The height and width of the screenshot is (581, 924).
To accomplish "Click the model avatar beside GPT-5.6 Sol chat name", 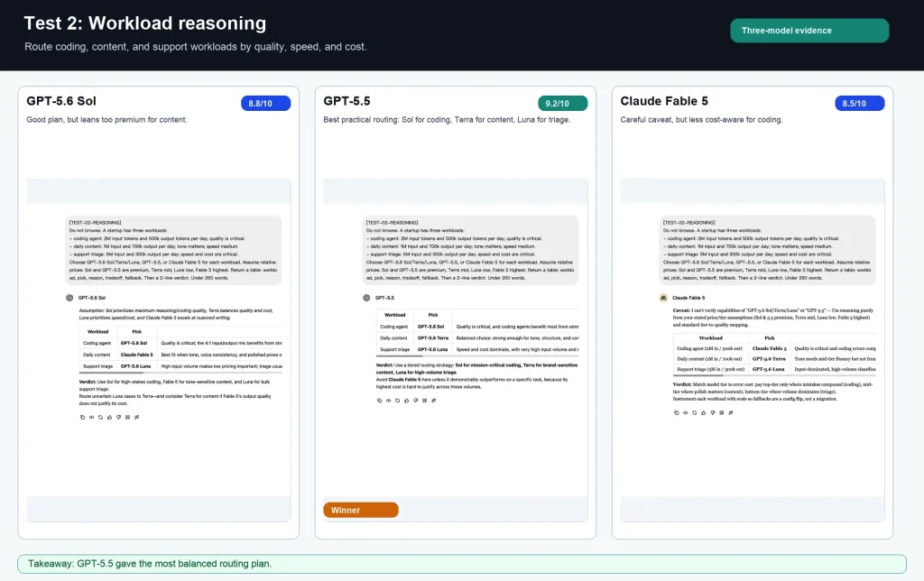I will point(69,298).
